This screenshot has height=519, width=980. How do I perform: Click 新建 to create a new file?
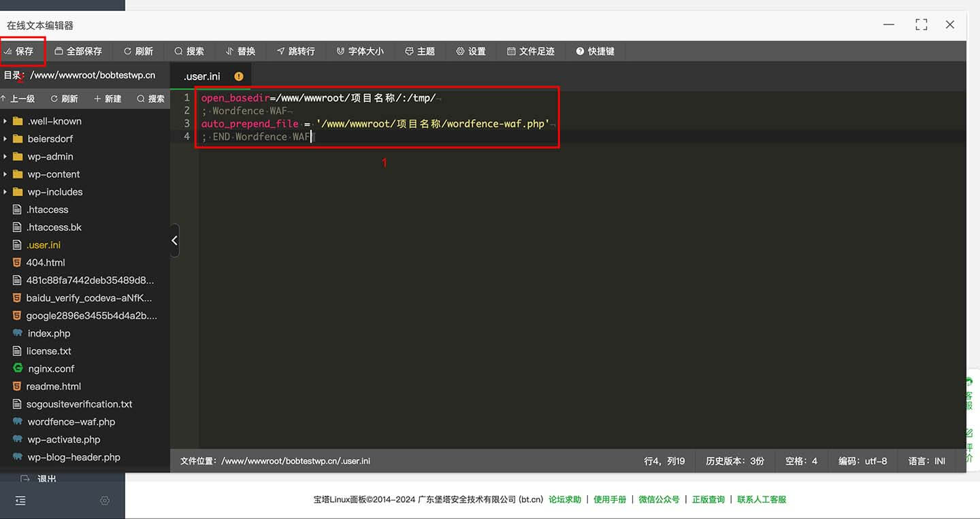tap(108, 99)
